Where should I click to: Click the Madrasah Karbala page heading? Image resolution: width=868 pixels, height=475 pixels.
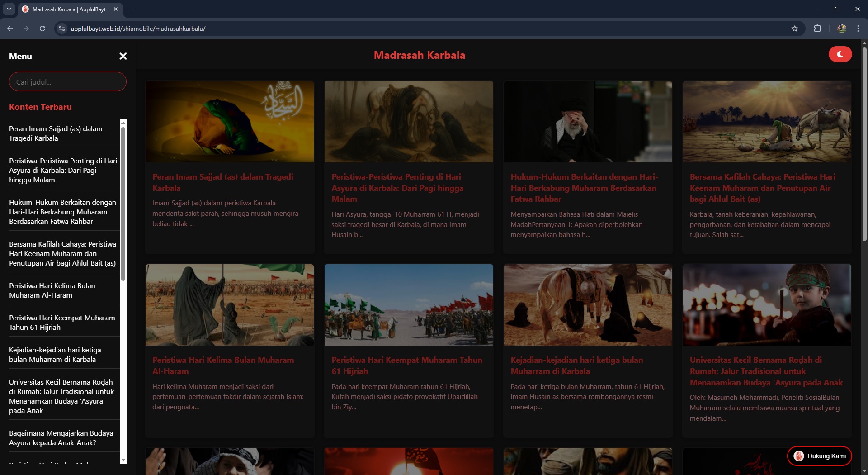coord(420,55)
